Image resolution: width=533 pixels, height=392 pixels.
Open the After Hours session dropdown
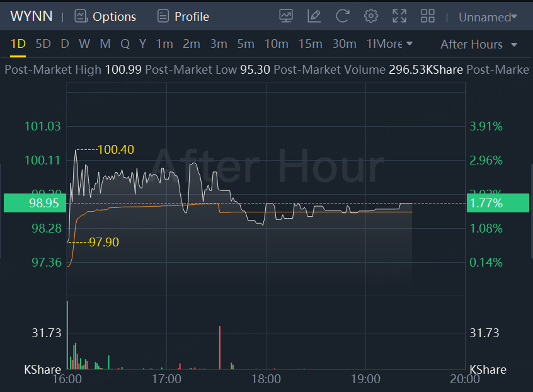point(479,44)
